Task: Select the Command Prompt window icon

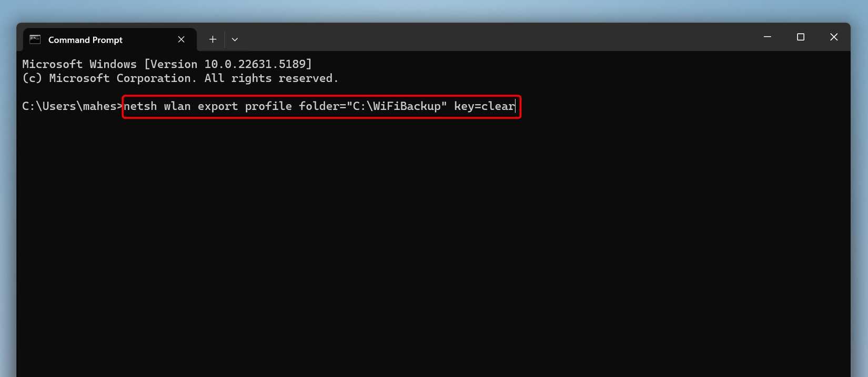Action: tap(35, 39)
